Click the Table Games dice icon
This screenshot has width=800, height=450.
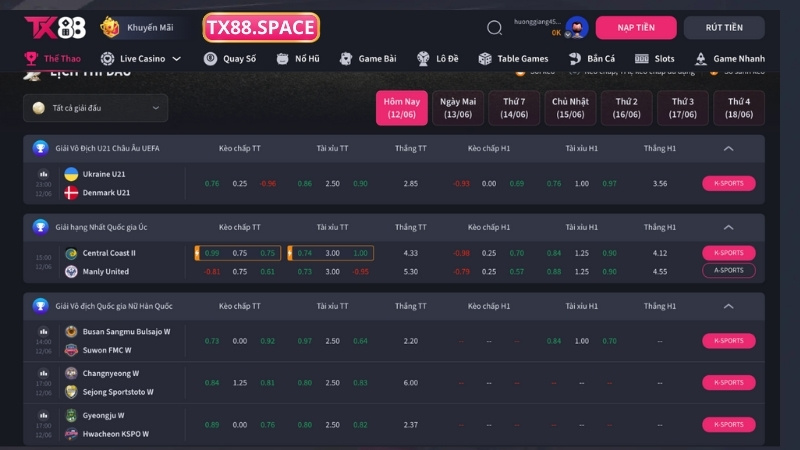pos(485,59)
